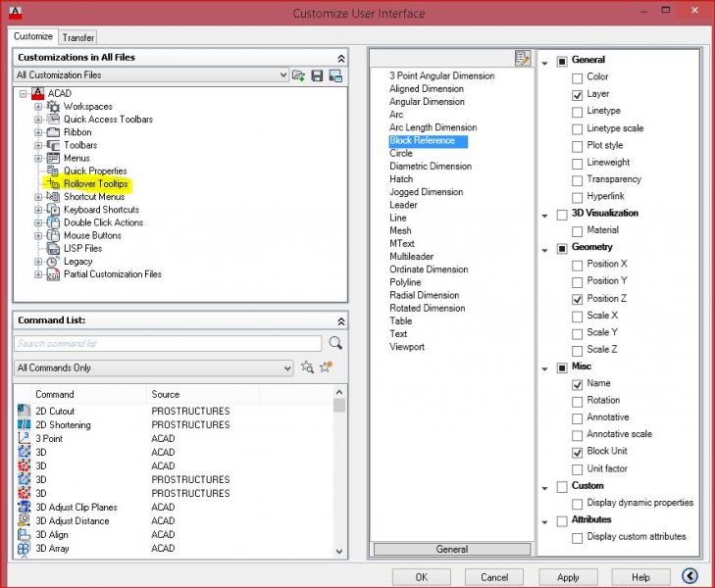Screen dimensions: 715x588
Task: Click the Quick Access Toolbars icon
Action: [x=53, y=120]
